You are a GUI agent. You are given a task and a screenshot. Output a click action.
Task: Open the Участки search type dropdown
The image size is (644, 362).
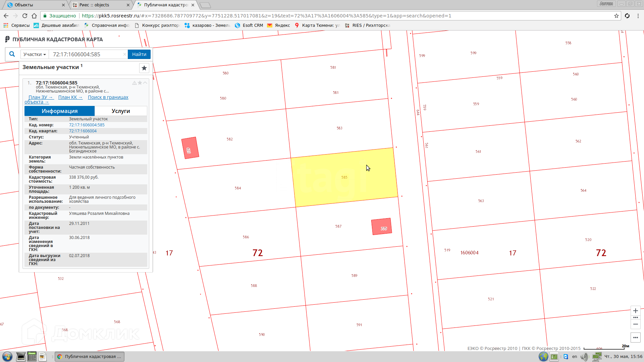(x=35, y=54)
